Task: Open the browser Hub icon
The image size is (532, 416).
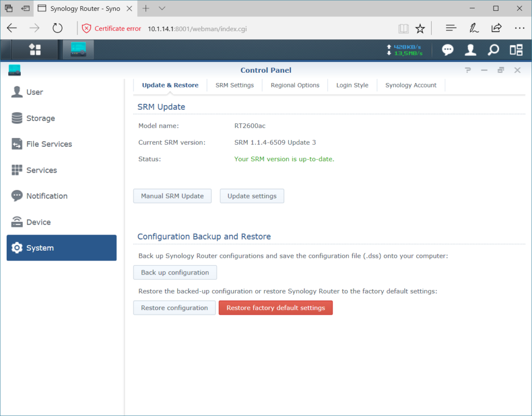Action: [x=451, y=28]
